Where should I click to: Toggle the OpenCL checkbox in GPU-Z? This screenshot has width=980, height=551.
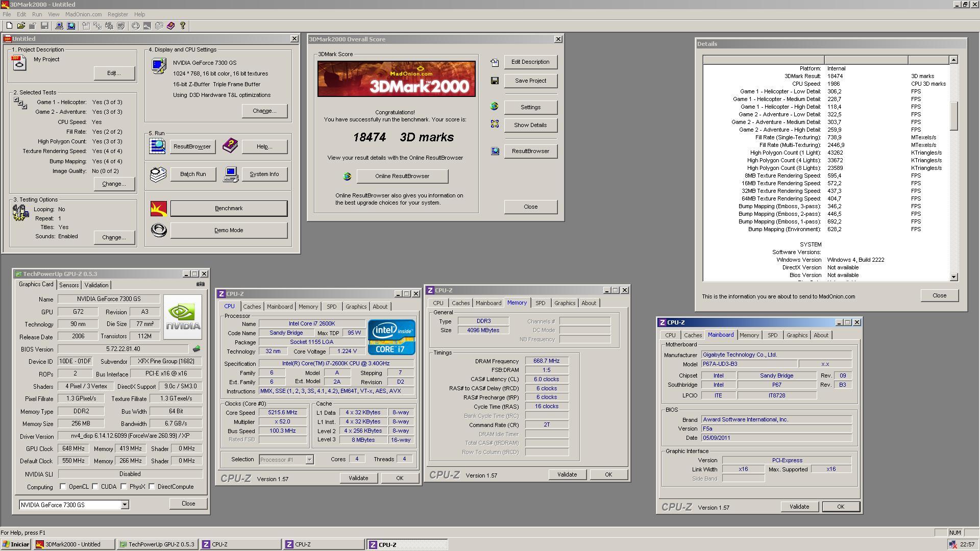[63, 487]
